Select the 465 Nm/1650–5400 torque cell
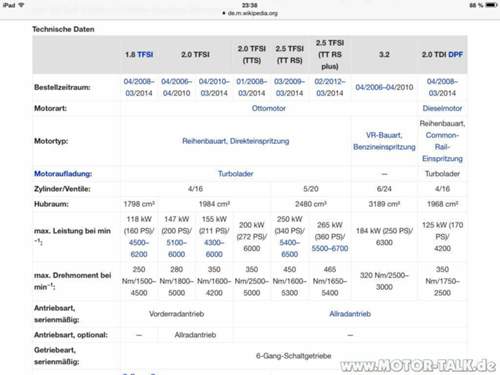The image size is (500, 375). 330,281
